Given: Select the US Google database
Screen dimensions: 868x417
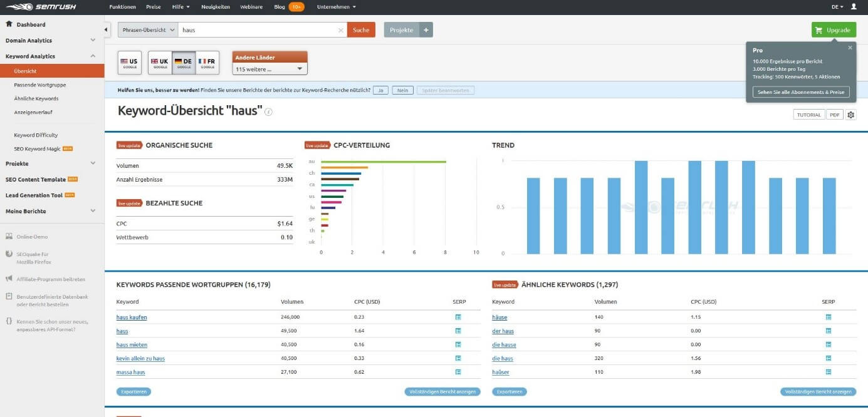Looking at the screenshot, I should coord(130,63).
